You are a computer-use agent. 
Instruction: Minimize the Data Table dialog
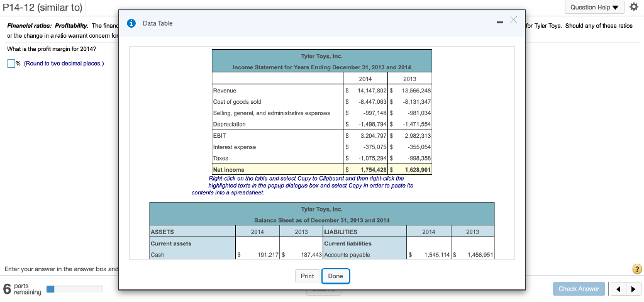[x=499, y=22]
